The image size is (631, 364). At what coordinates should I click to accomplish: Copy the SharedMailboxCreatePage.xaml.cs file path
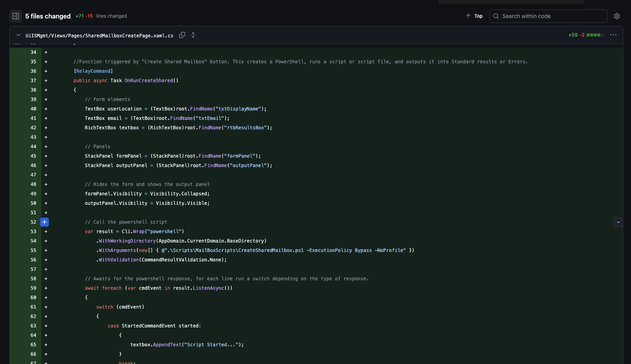[x=182, y=35]
